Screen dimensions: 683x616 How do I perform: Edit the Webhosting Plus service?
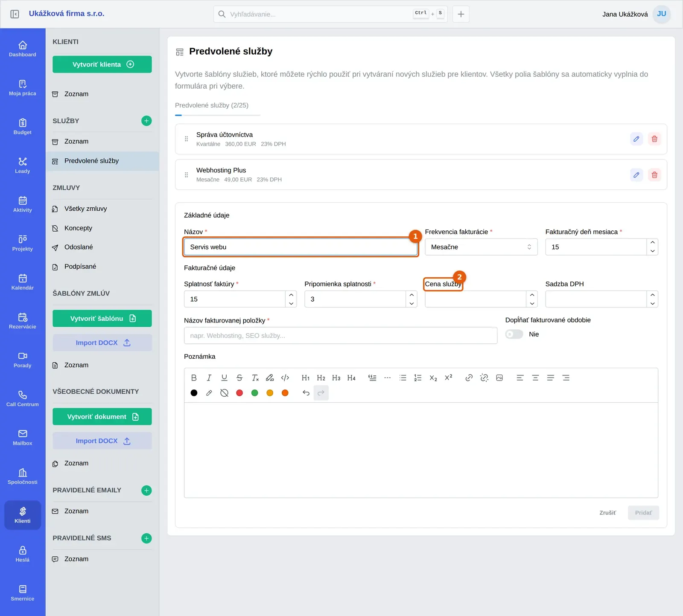point(636,175)
